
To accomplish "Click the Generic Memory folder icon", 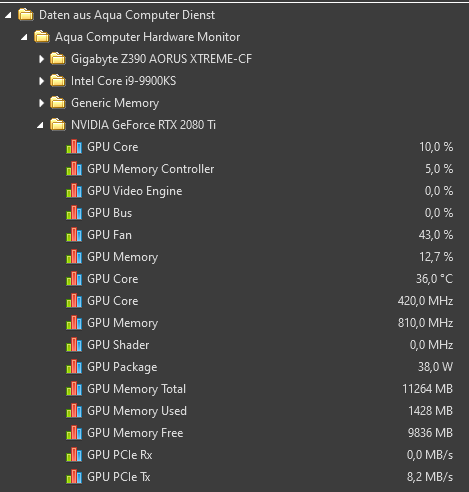I will pyautogui.click(x=58, y=103).
